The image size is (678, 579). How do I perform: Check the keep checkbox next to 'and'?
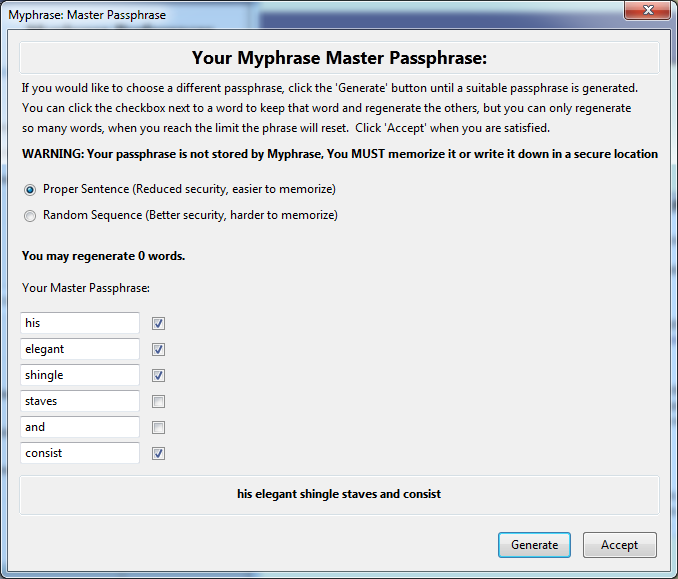tap(158, 427)
